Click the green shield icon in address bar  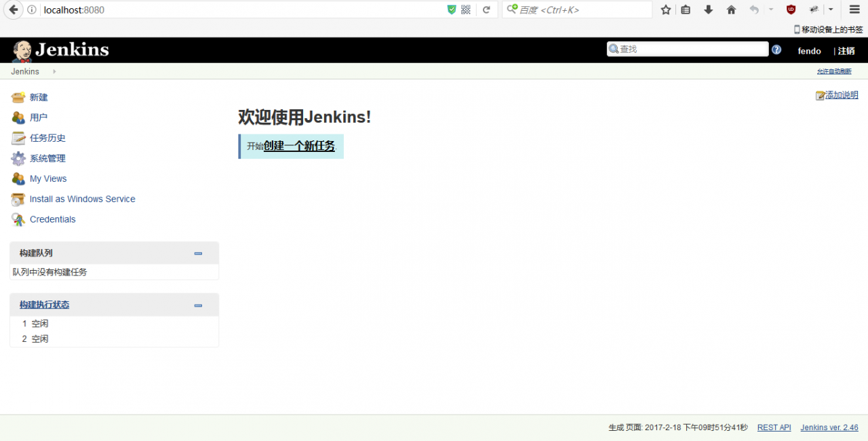[452, 9]
